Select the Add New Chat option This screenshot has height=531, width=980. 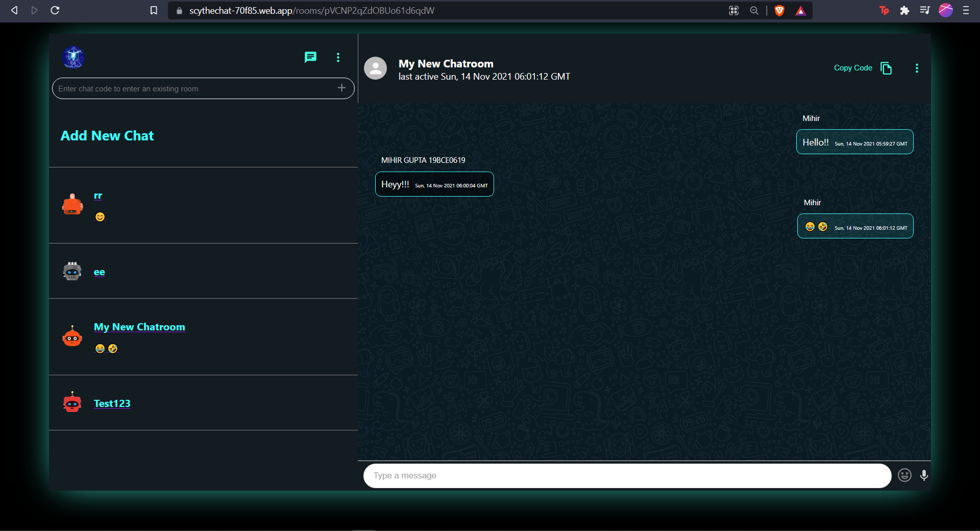[x=107, y=135]
